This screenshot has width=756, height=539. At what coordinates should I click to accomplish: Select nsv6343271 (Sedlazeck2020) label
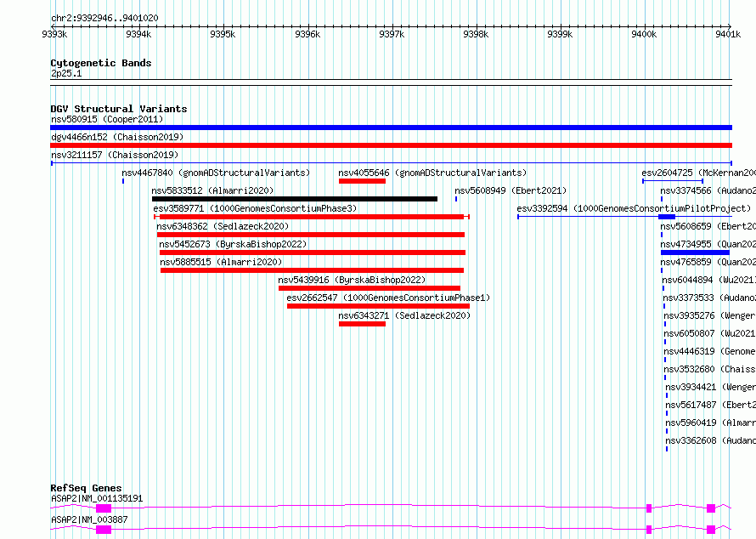(x=404, y=315)
